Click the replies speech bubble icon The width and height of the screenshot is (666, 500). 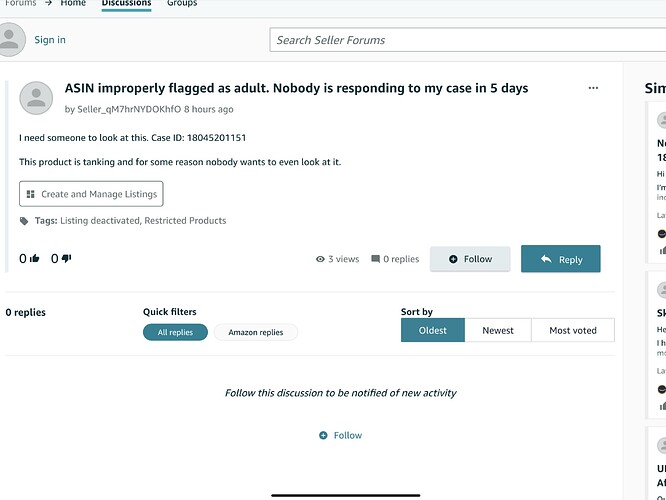click(375, 259)
